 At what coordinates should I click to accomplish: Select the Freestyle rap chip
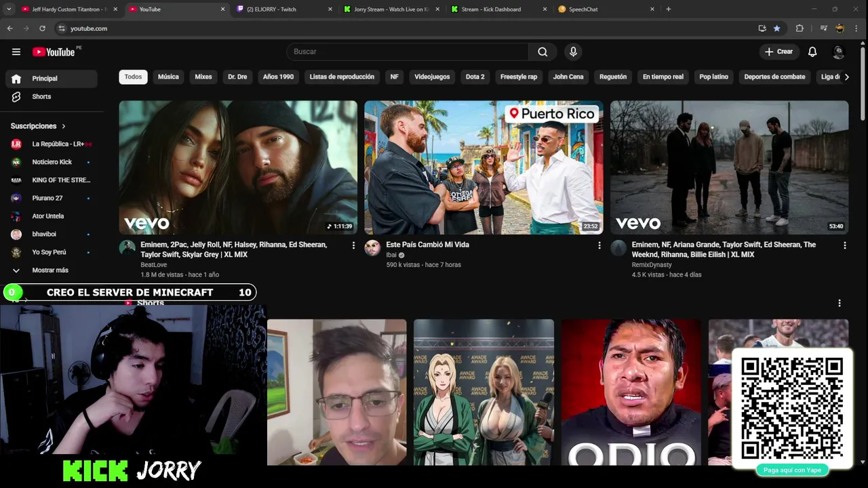click(x=519, y=77)
